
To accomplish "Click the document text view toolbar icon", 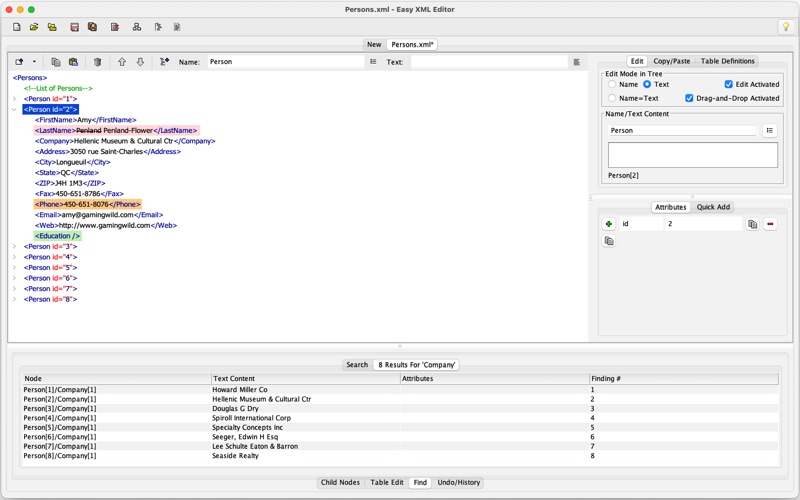I will click(177, 27).
